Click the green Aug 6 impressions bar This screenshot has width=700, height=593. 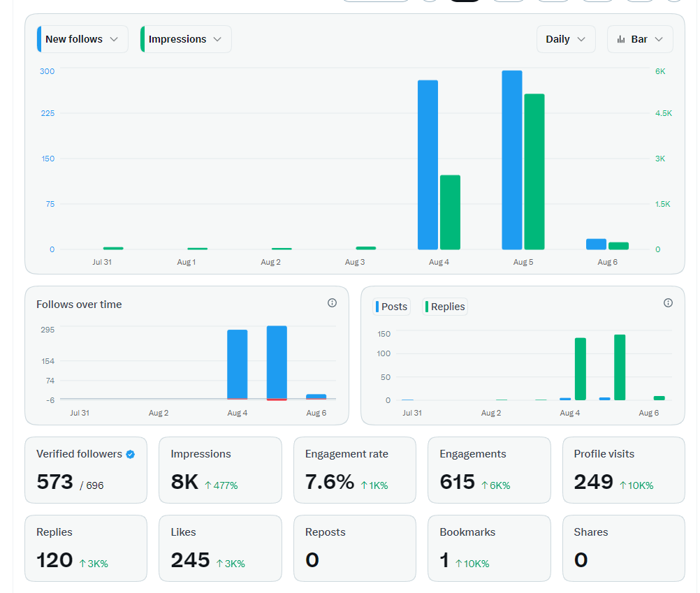point(618,246)
